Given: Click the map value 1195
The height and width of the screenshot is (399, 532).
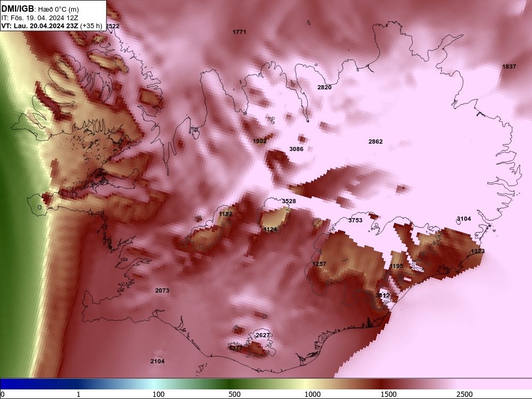Looking at the screenshot, I should pos(396,266).
